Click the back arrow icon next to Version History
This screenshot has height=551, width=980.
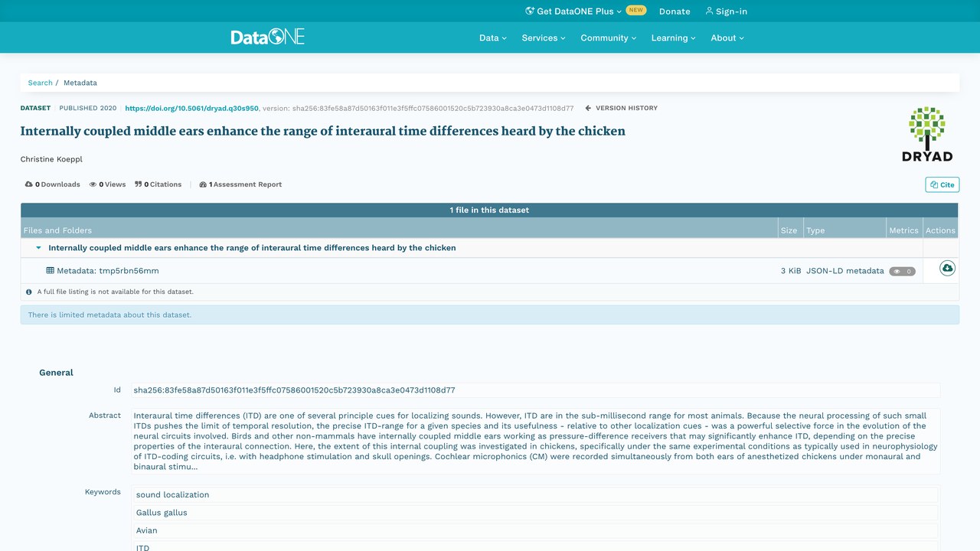point(588,108)
